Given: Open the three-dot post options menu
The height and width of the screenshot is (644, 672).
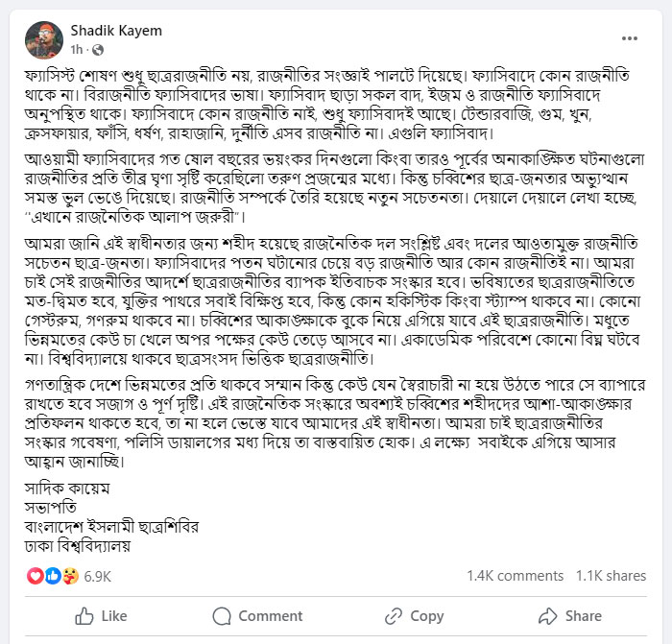Looking at the screenshot, I should pos(630,38).
